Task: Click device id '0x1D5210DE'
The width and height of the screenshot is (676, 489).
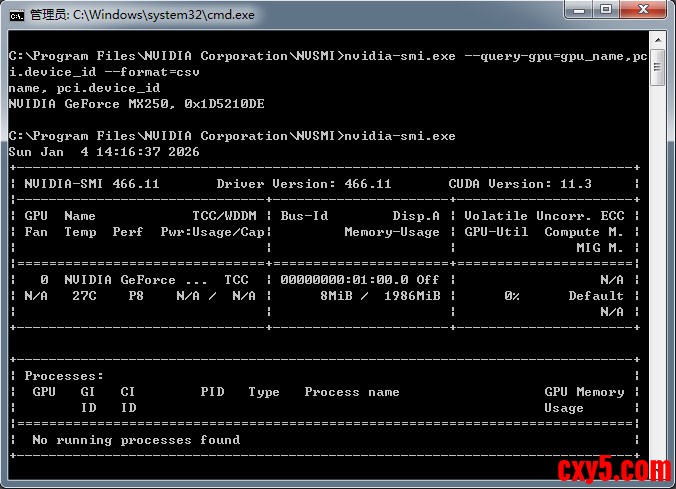Action: pyautogui.click(x=224, y=104)
